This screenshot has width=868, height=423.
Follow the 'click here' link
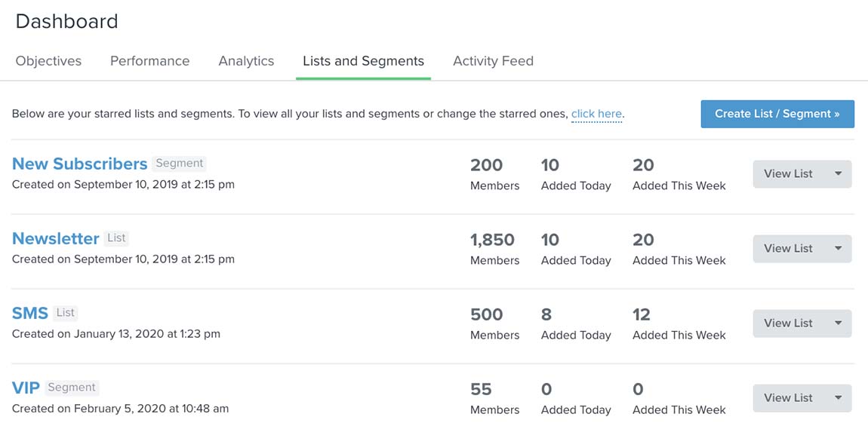click(596, 115)
